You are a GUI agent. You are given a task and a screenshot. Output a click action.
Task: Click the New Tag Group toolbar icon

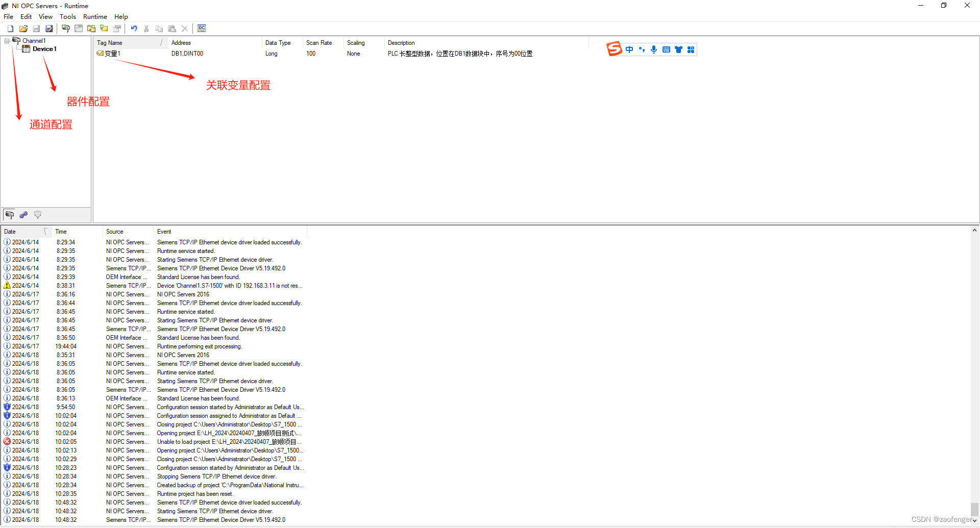tap(91, 29)
